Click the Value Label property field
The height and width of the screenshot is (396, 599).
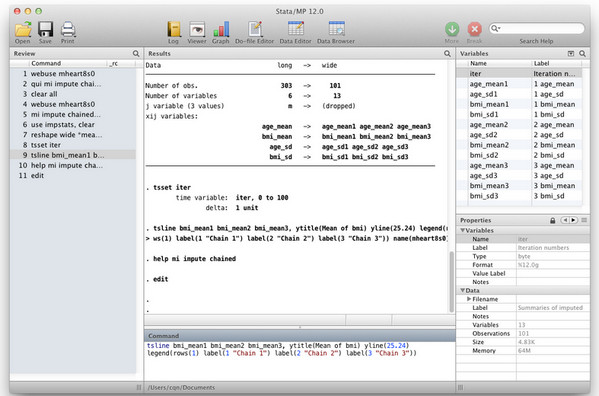[x=553, y=273]
